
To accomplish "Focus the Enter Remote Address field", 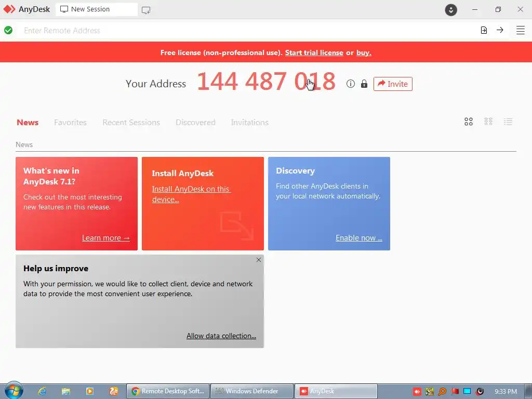I will point(248,30).
